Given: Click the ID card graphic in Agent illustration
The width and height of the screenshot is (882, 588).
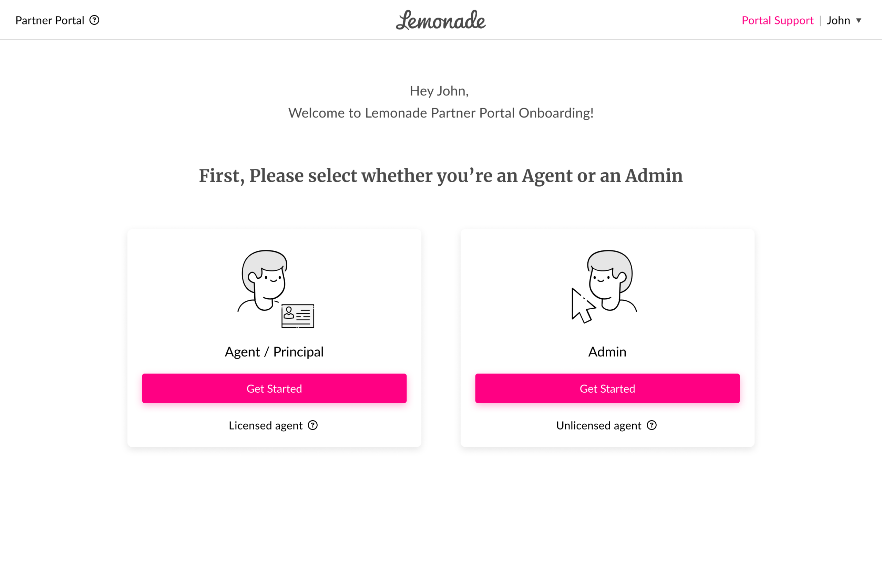Looking at the screenshot, I should coord(298,316).
